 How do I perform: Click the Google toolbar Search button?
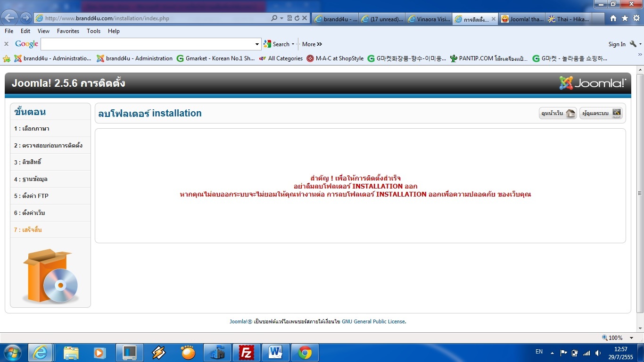point(277,44)
